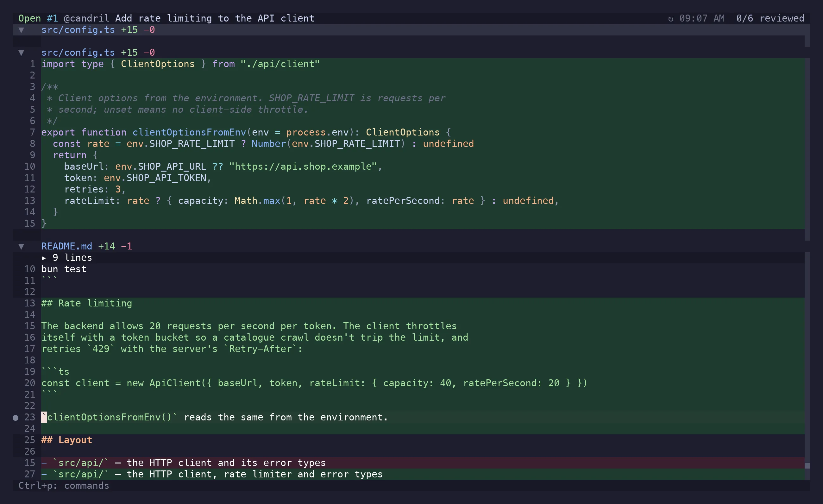Click the 'https://api.shop.example' URL string

[303, 167]
